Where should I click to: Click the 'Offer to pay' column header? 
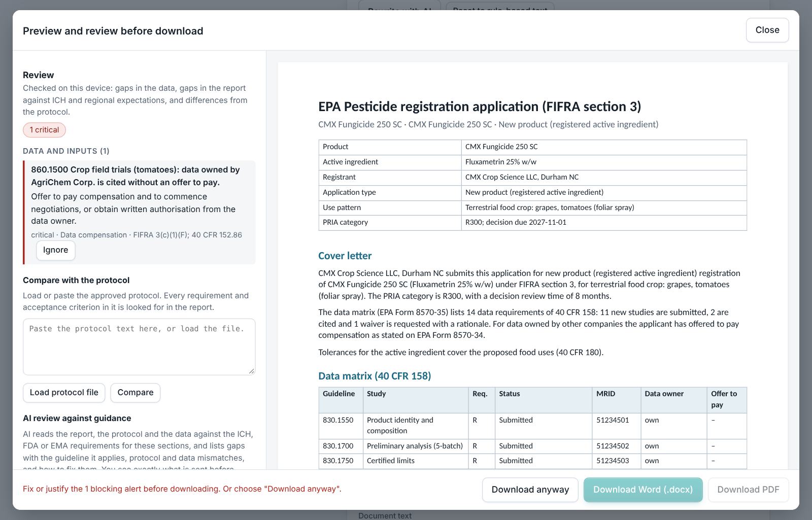727,400
